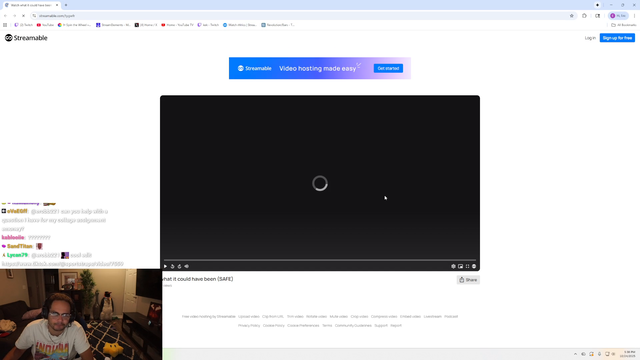Viewport: 640px width, 360px height.
Task: Open the Spin the Wheel bookmark
Action: [x=74, y=25]
